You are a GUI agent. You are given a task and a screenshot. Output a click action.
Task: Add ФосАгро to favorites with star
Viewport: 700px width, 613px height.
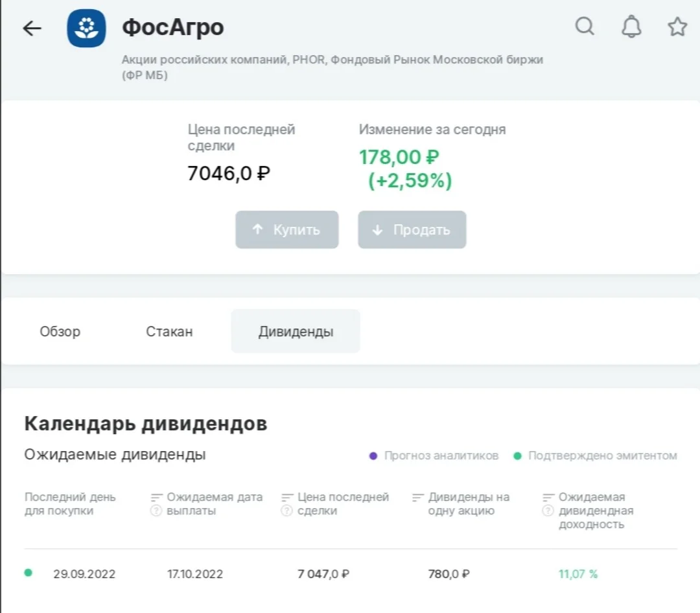coord(677,27)
